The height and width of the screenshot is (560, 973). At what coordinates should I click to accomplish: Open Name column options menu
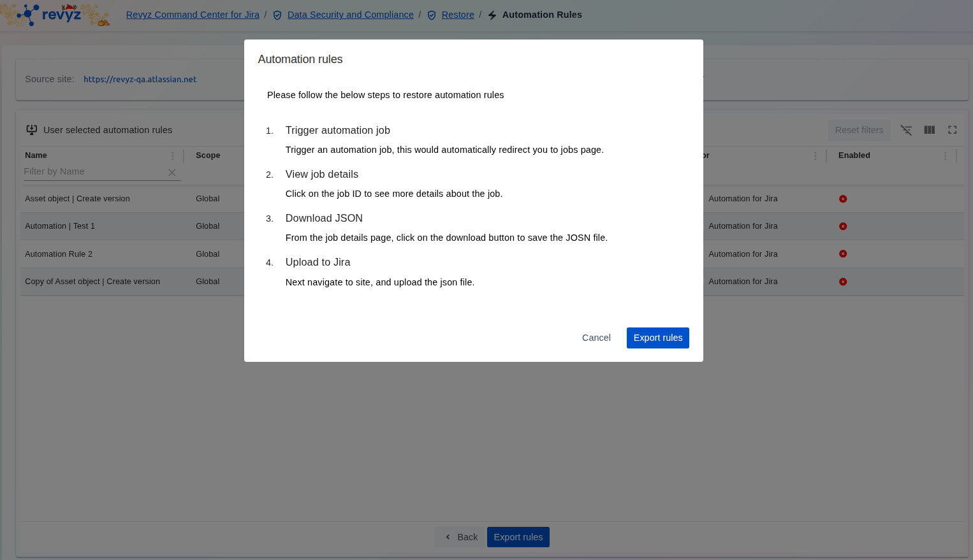click(x=172, y=156)
